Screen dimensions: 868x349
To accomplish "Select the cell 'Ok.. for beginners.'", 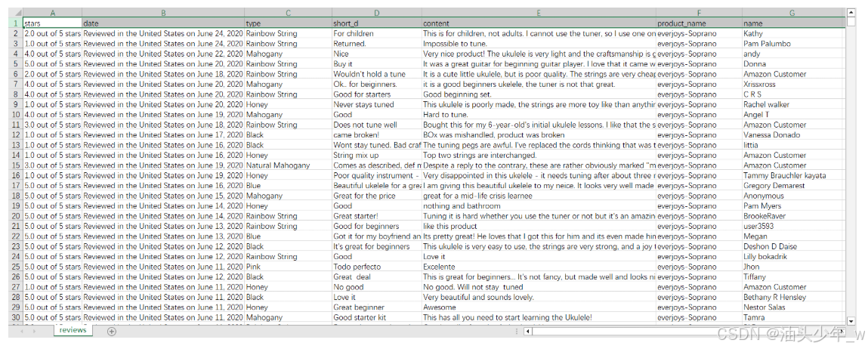I will pos(377,84).
